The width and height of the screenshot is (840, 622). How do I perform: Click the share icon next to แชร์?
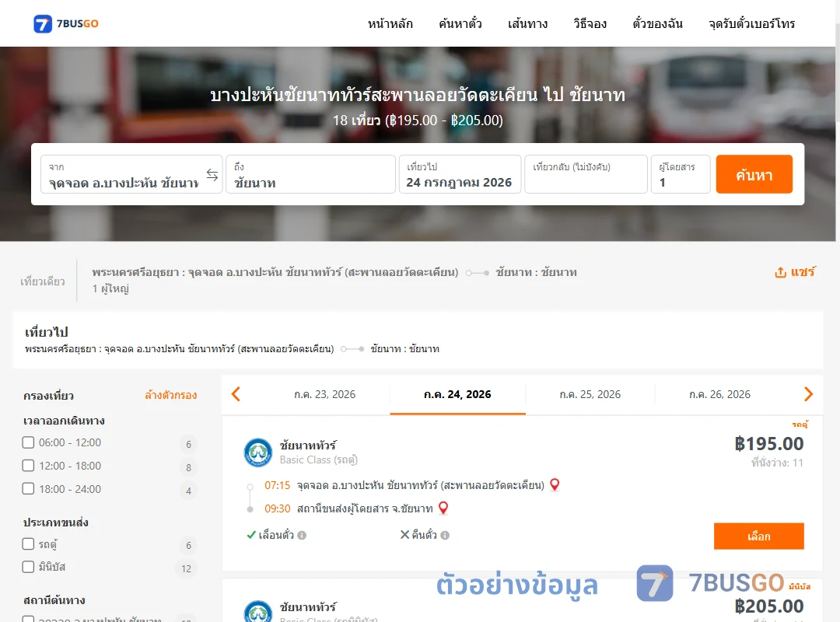click(x=781, y=273)
